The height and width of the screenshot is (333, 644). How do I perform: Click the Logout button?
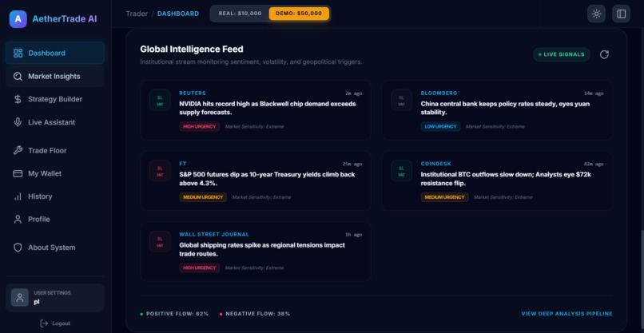tap(55, 323)
